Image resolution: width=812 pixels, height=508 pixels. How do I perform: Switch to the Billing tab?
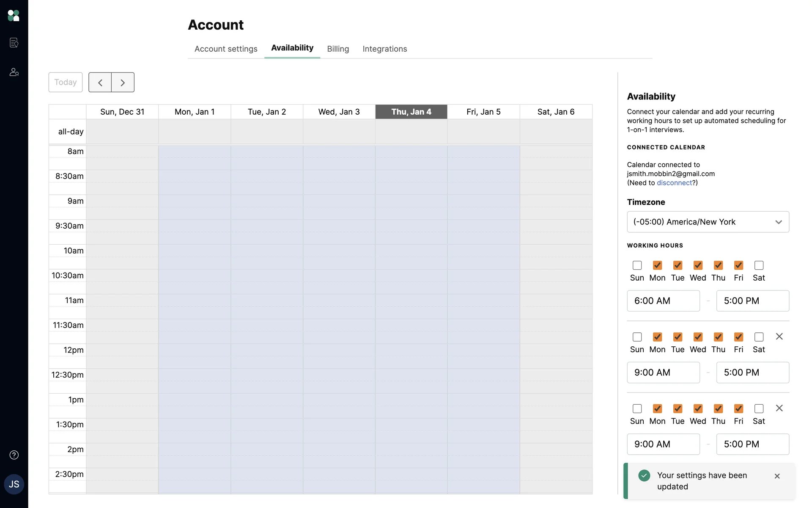pos(338,49)
